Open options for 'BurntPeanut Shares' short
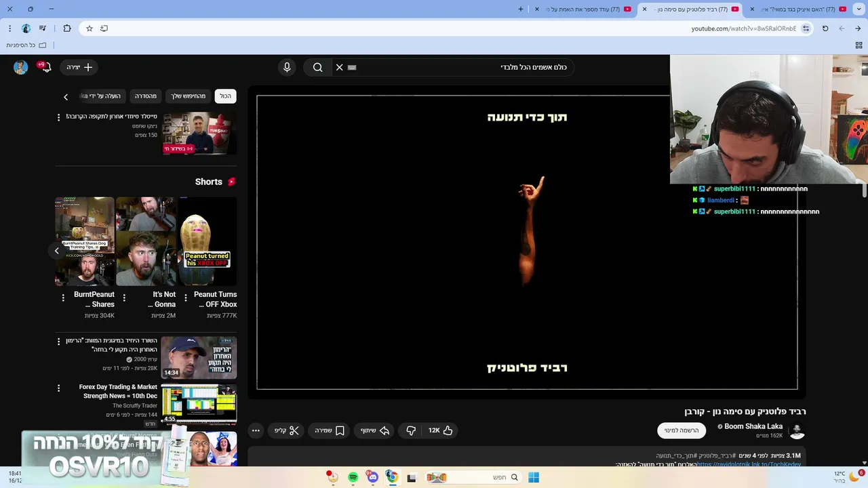This screenshot has height=488, width=868. (63, 298)
